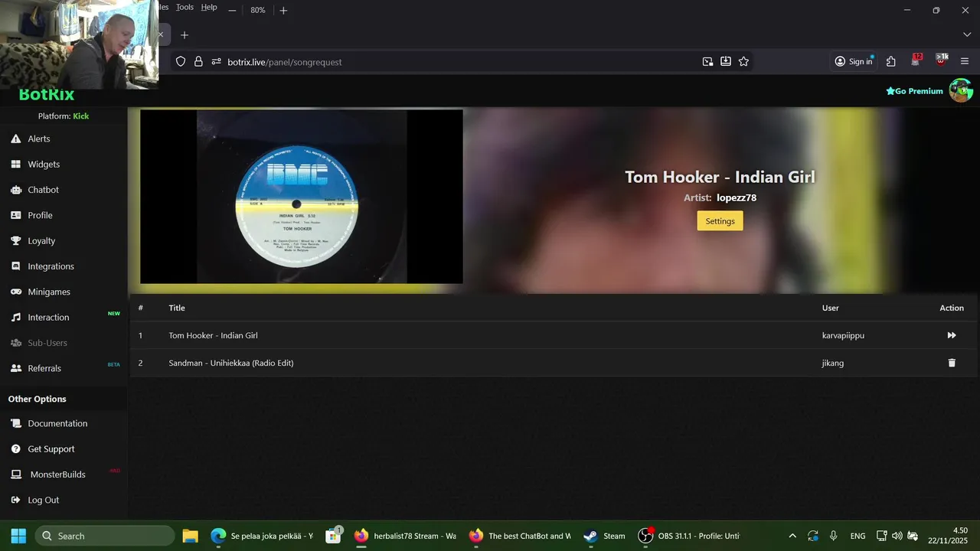Viewport: 980px width, 551px height.
Task: Click the picture-in-picture icon in address bar
Action: coord(708,62)
